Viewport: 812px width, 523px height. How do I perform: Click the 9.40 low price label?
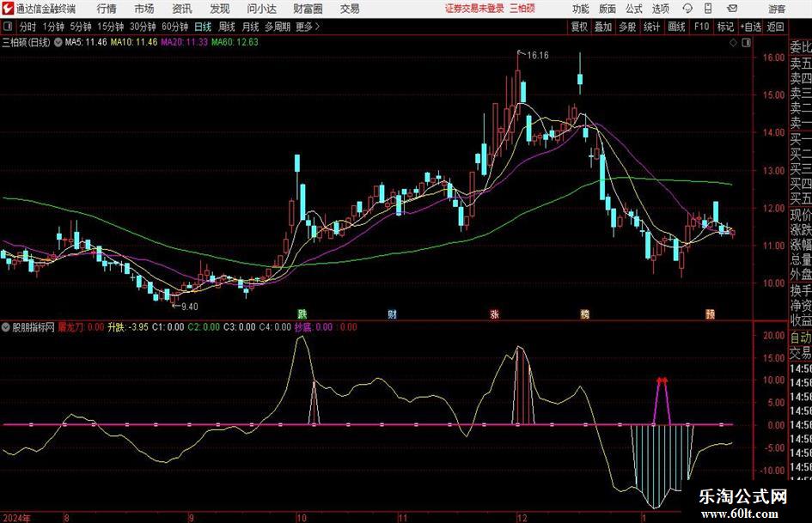click(190, 307)
